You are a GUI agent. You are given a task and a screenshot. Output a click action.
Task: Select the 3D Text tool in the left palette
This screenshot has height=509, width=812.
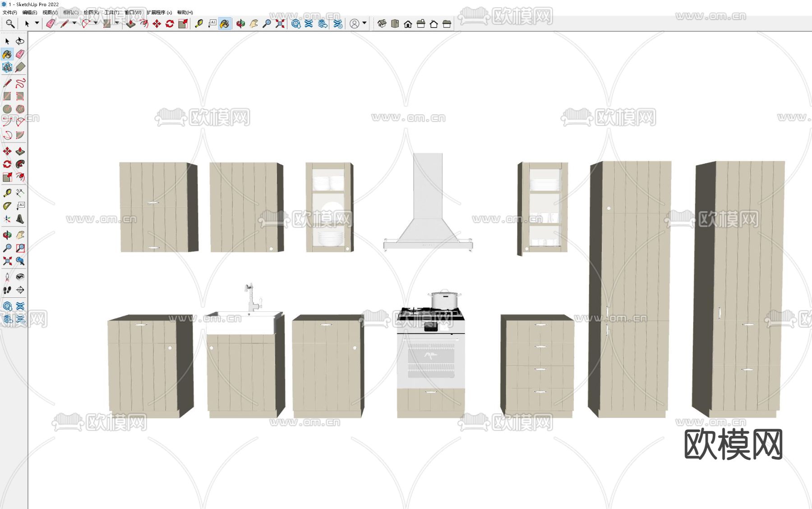click(20, 219)
